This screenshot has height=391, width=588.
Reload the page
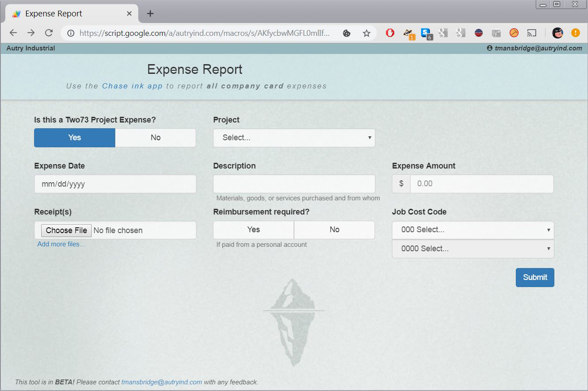click(x=49, y=33)
